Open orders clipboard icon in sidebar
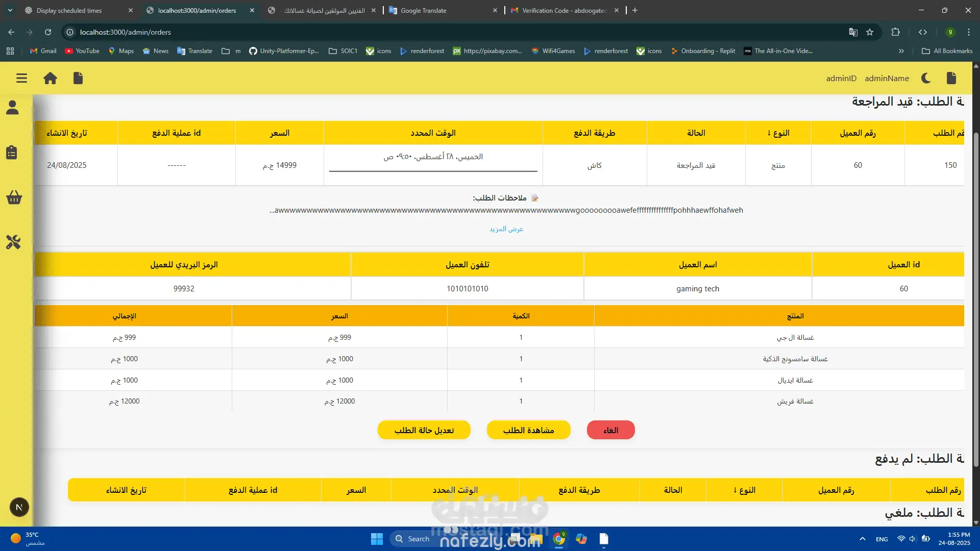The image size is (980, 551). pos(12,152)
